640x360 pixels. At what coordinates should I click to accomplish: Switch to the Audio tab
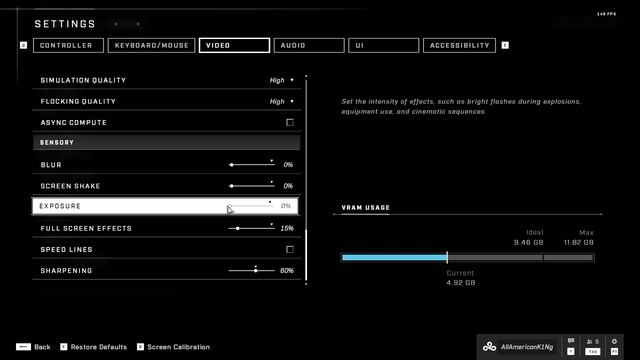point(309,45)
